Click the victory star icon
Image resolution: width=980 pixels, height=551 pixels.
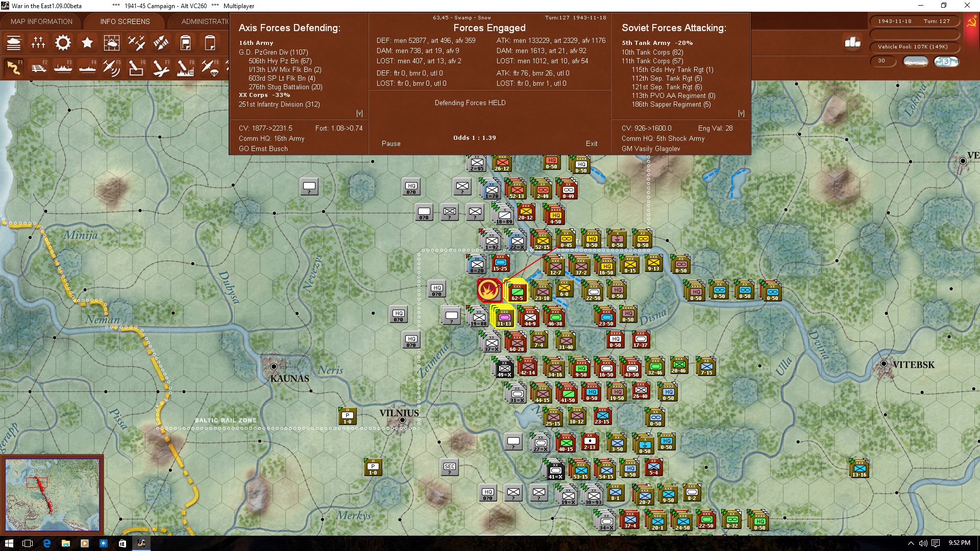tap(87, 43)
